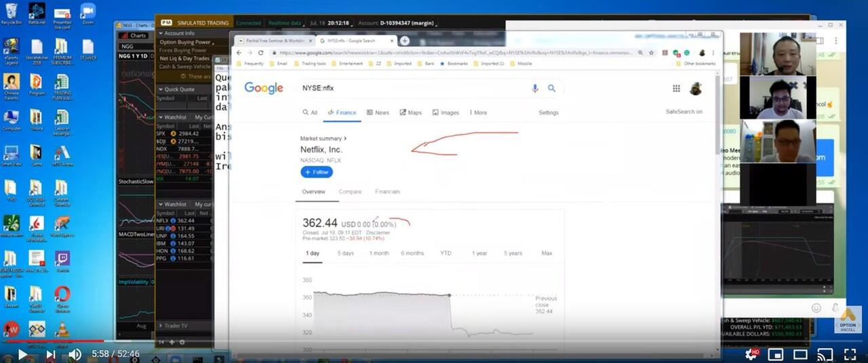Open the Battle.net desktop shortcut
The width and height of the screenshot is (868, 363).
coord(37,14)
